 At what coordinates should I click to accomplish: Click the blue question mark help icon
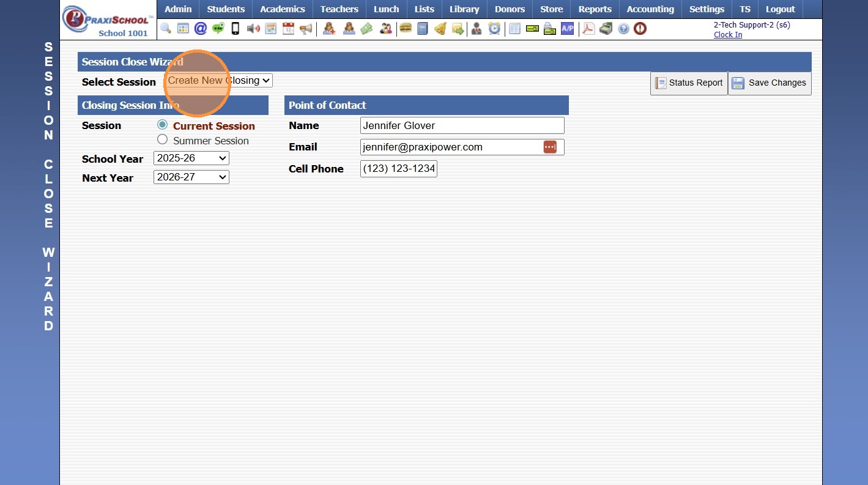point(623,29)
